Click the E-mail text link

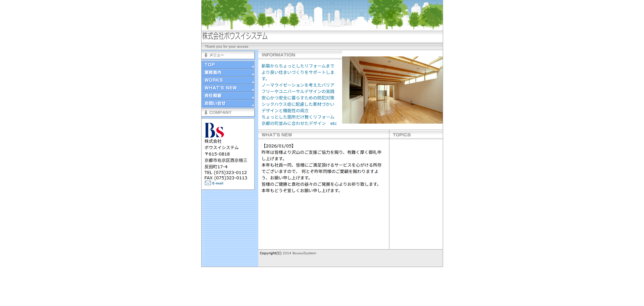click(218, 183)
